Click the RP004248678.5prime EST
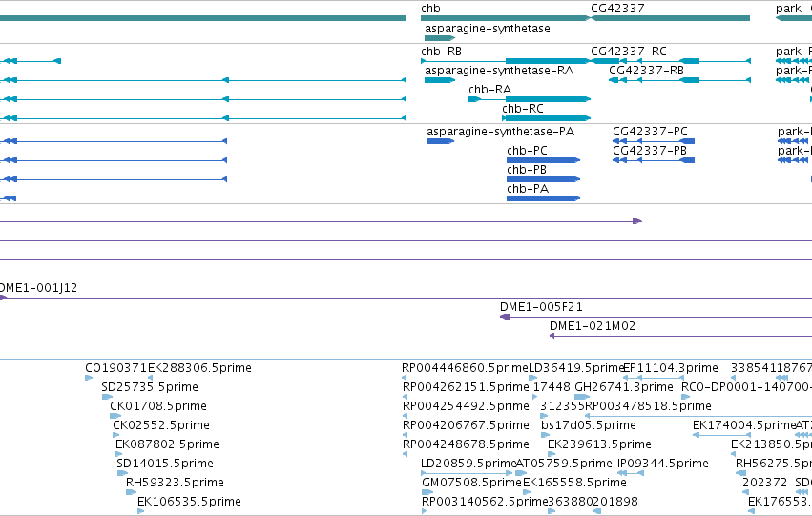This screenshot has height=516, width=812. coord(405,454)
